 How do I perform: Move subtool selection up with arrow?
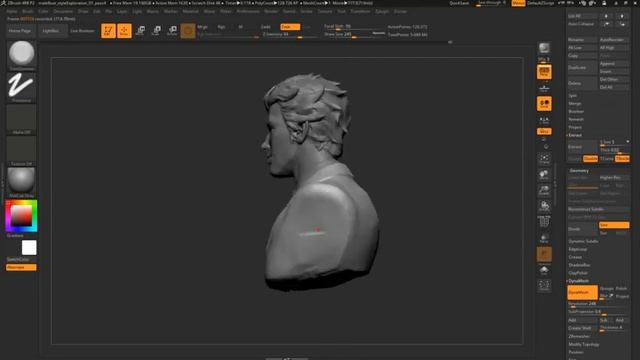[x=606, y=16]
